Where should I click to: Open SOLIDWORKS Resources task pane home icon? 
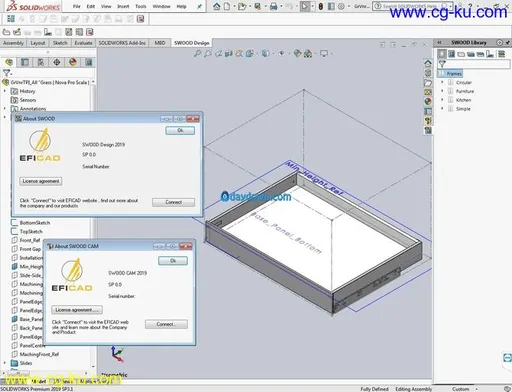[428, 63]
